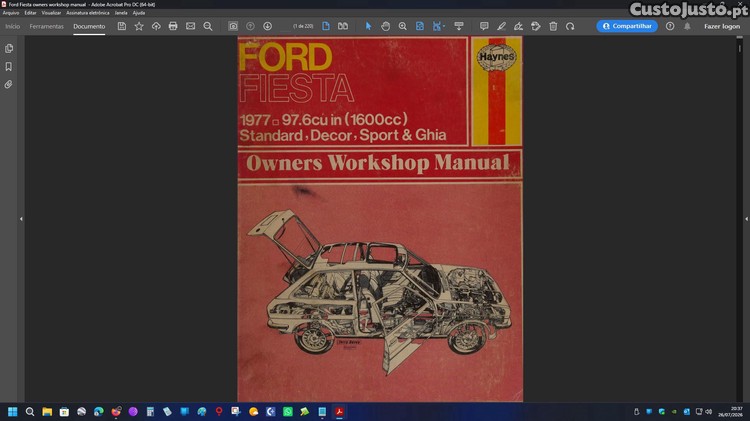Open the Editar menu
Viewport: 750px width, 421px height.
pyautogui.click(x=31, y=13)
